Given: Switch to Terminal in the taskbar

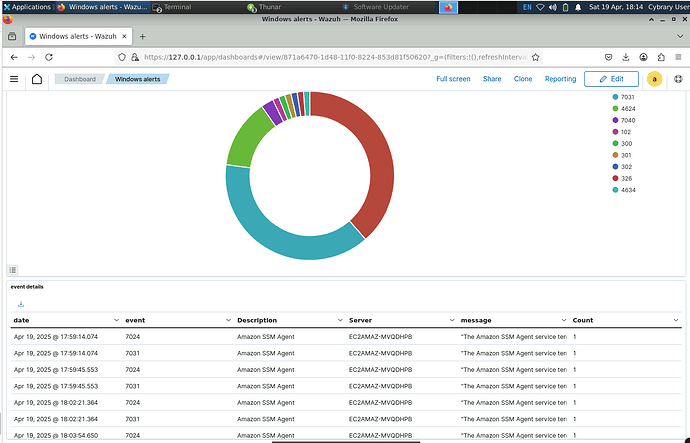Looking at the screenshot, I should pos(171,7).
